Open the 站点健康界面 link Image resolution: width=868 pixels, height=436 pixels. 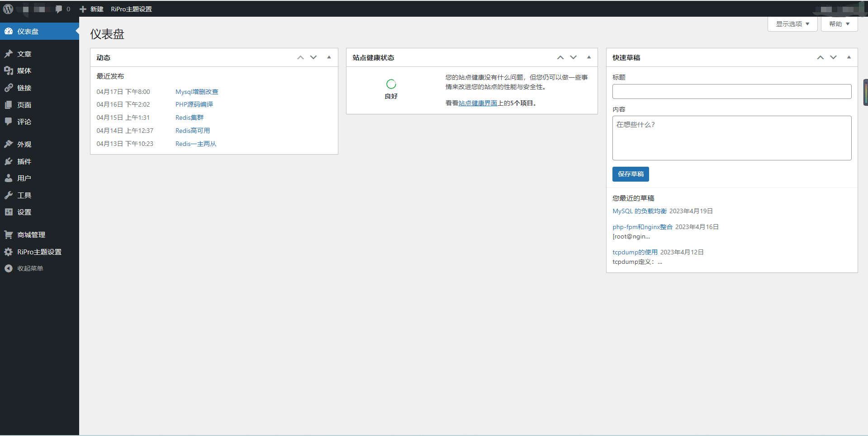pyautogui.click(x=478, y=103)
